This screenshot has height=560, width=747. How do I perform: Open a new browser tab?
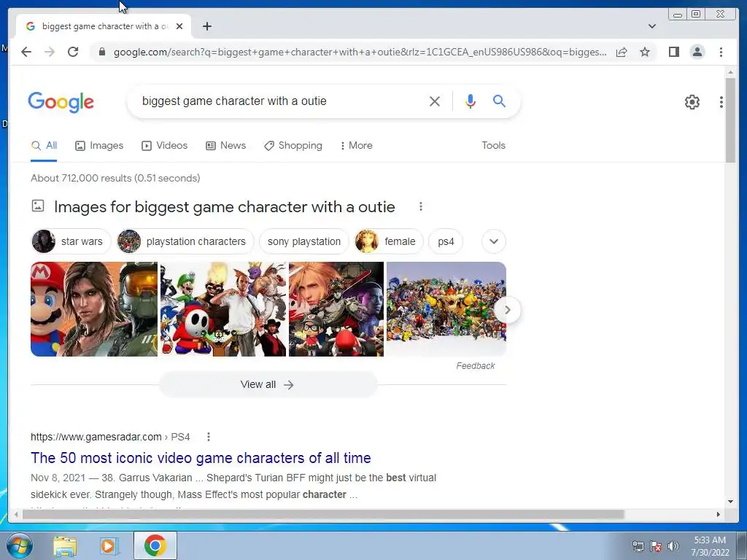coord(206,26)
